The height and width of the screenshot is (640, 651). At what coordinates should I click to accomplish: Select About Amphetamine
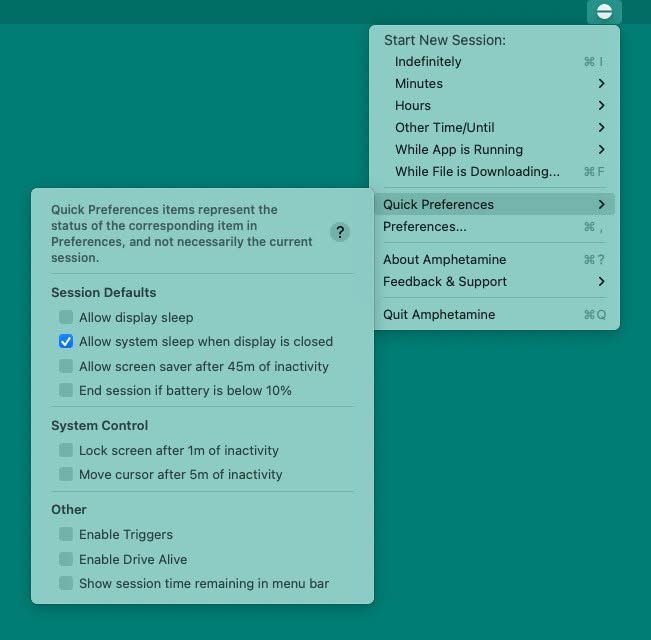[494, 259]
